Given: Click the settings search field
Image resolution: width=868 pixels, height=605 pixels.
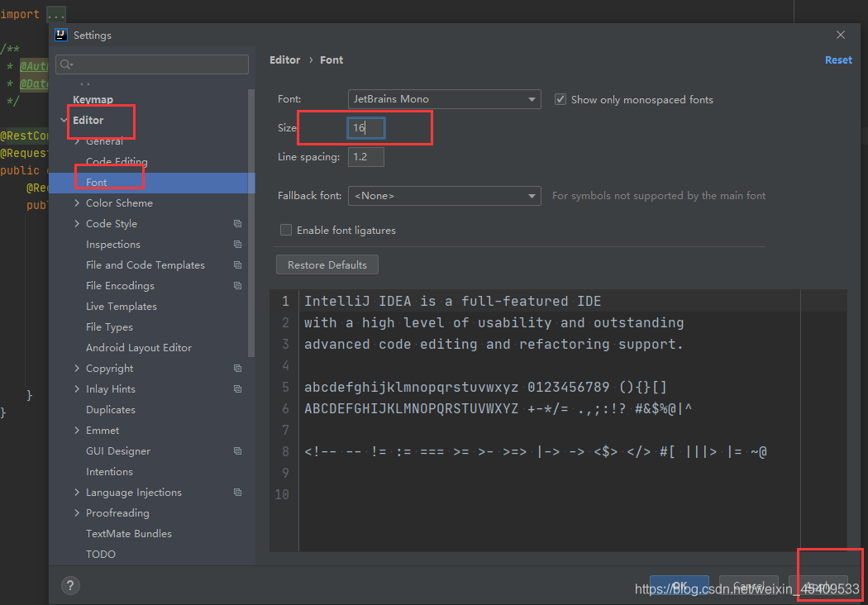Looking at the screenshot, I should (151, 64).
